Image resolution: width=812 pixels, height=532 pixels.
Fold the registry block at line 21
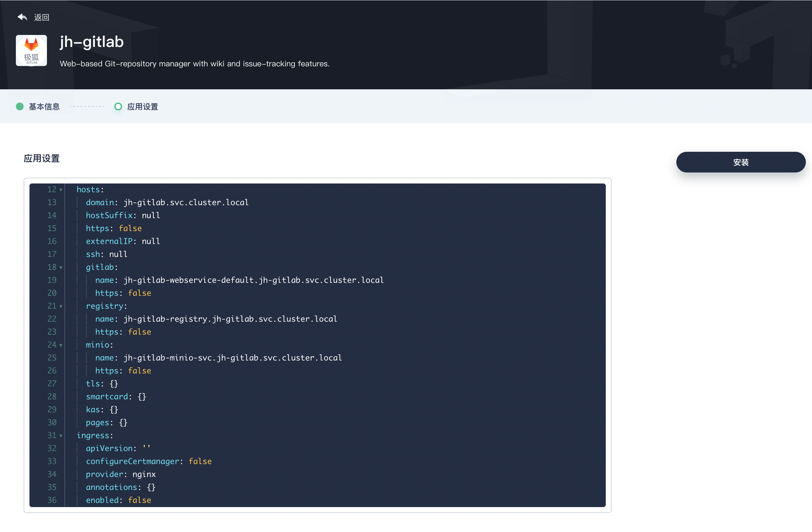click(x=61, y=306)
